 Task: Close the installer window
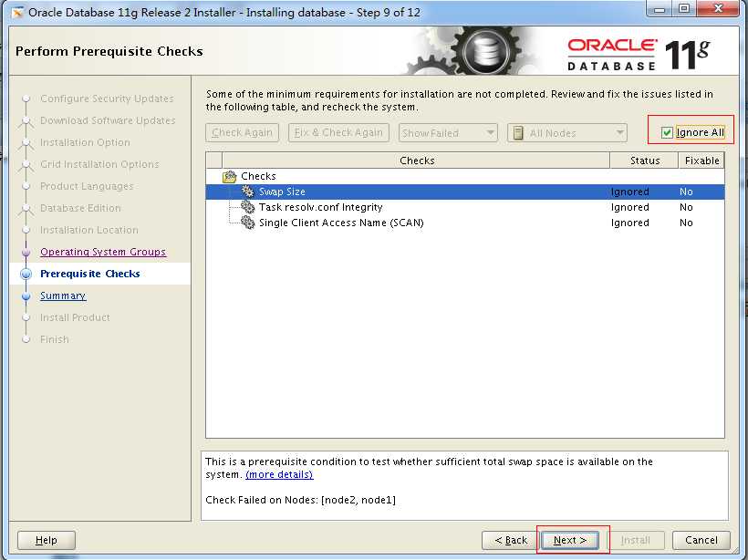pyautogui.click(x=718, y=8)
